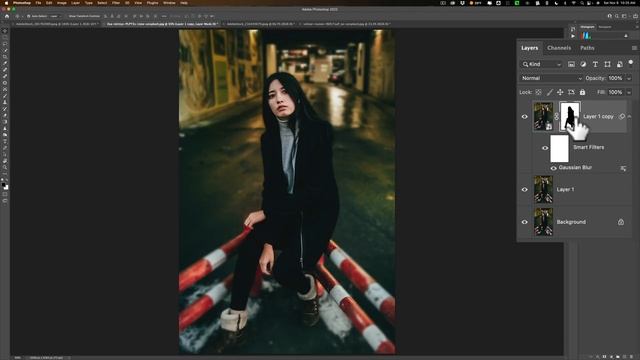This screenshot has height=360, width=640.
Task: Select the Smart Filters mask thumbnail
Action: pos(559,149)
